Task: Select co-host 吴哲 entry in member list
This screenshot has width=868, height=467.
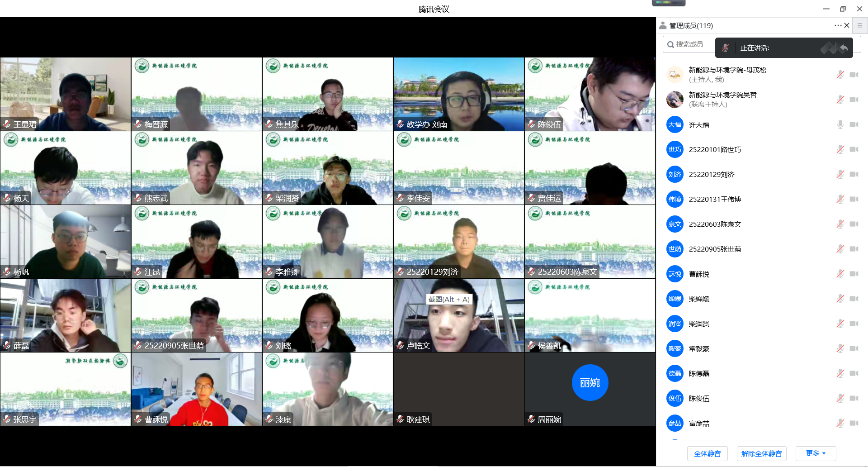Action: click(x=722, y=100)
